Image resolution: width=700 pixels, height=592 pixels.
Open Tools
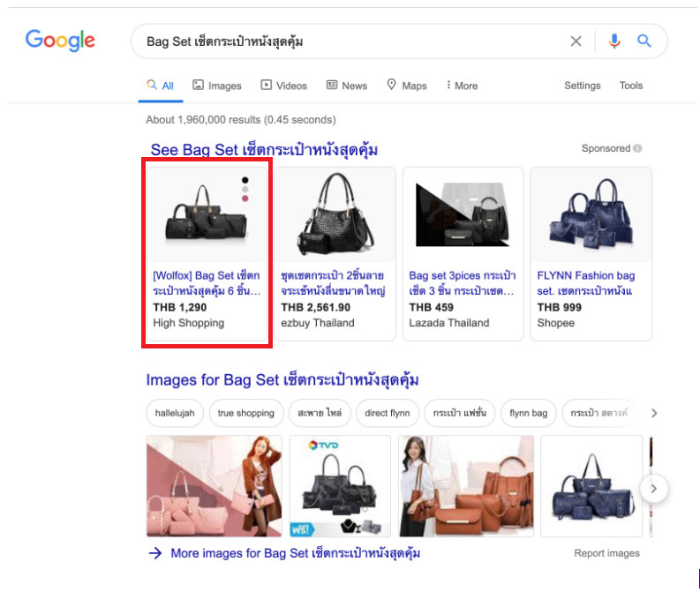point(631,86)
